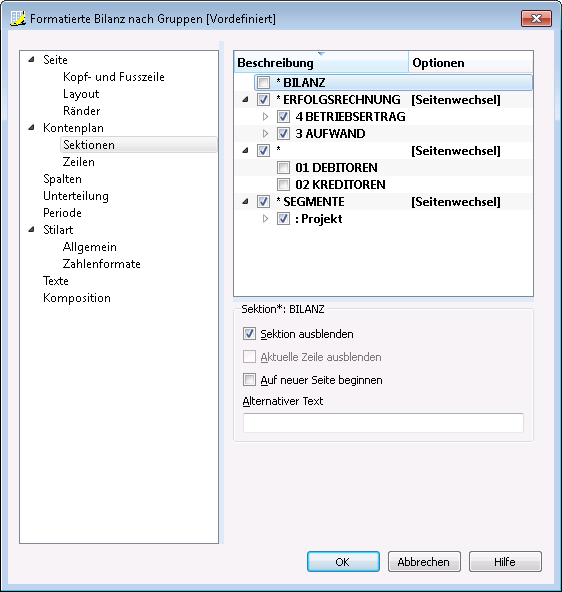562x592 pixels.
Task: Collapse the Stilart tree group
Action: point(32,230)
